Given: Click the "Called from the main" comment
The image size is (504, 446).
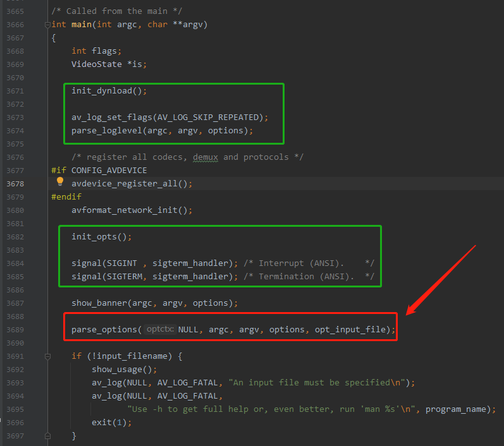Looking at the screenshot, I should pos(117,11).
